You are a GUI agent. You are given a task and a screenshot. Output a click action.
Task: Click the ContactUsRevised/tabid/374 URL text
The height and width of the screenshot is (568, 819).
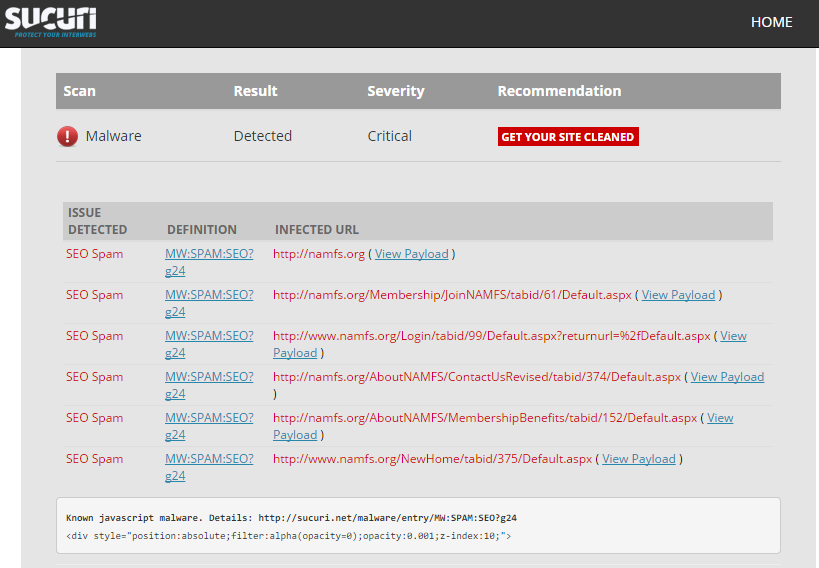(476, 377)
